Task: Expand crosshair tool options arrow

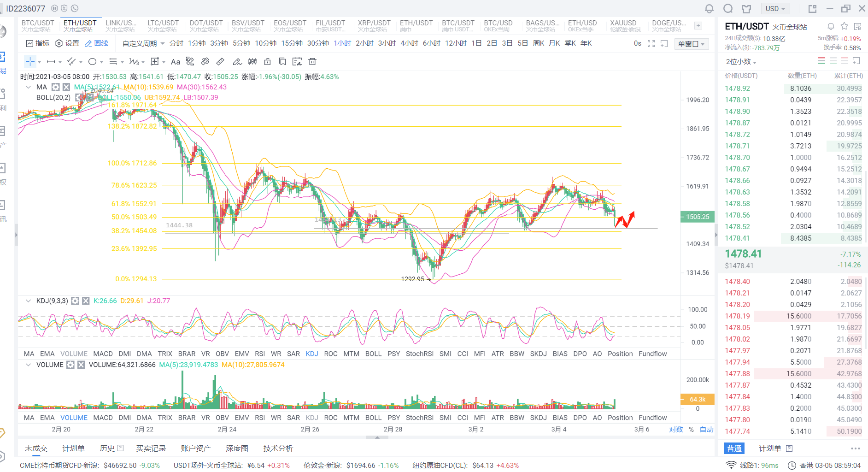Action: [x=39, y=62]
